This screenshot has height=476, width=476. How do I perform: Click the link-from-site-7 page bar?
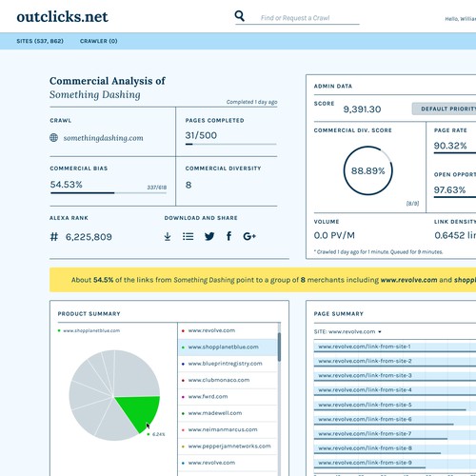395,434
